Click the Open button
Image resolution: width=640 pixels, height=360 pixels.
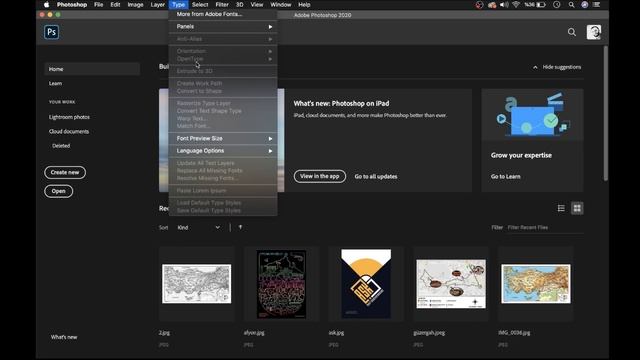pos(58,191)
